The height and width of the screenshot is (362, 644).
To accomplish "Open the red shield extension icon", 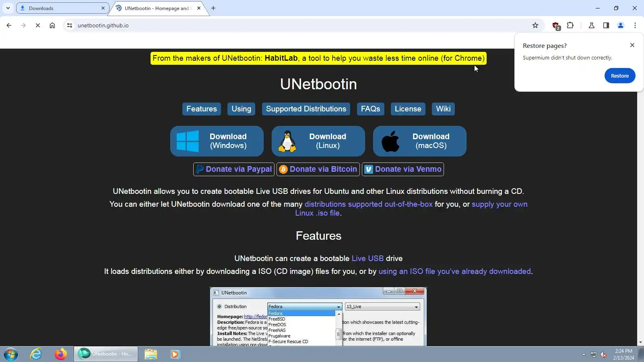I will coord(556,26).
